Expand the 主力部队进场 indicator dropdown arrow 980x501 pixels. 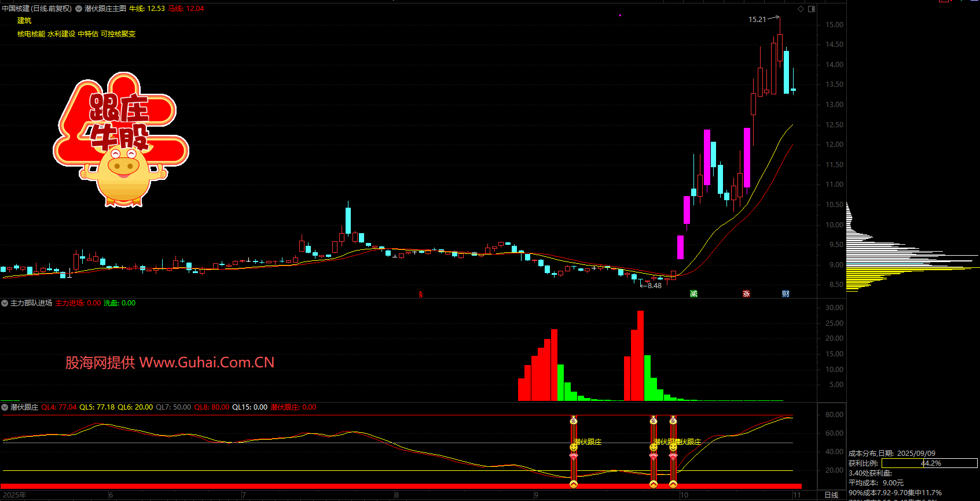(5, 303)
